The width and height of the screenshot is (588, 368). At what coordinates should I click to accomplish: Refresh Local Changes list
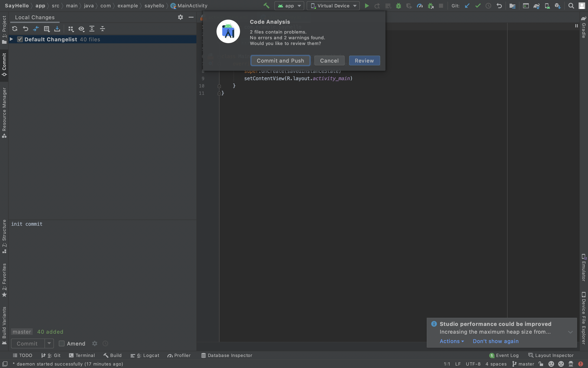point(14,29)
